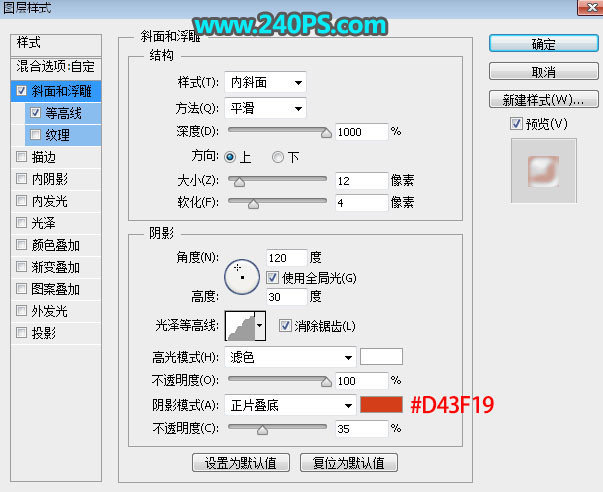The width and height of the screenshot is (603, 492).
Task: Click the angle dial crosshair control
Action: click(x=242, y=277)
